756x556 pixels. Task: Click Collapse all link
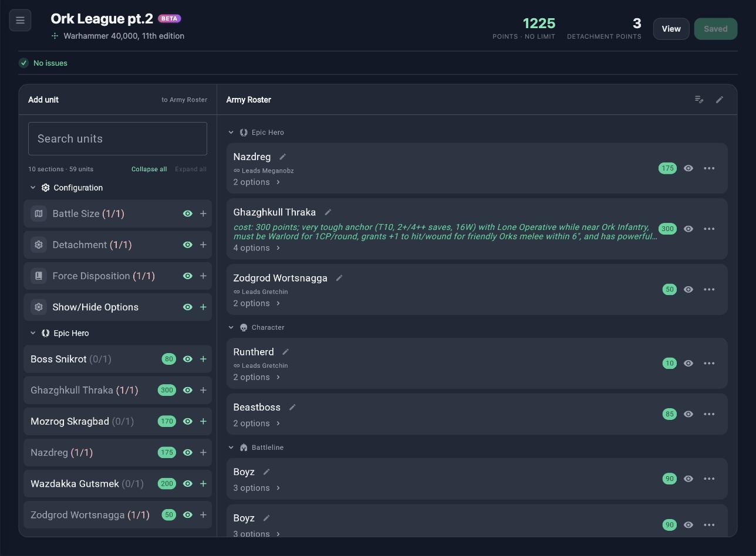(x=149, y=169)
